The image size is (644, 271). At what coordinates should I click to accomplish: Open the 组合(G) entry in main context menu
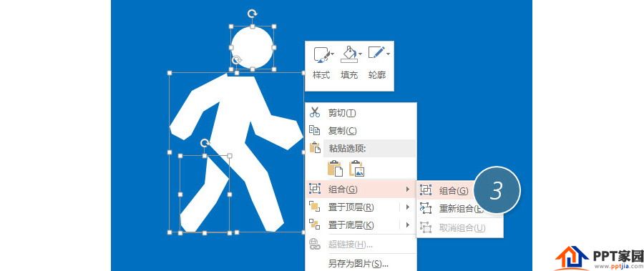[x=361, y=189]
